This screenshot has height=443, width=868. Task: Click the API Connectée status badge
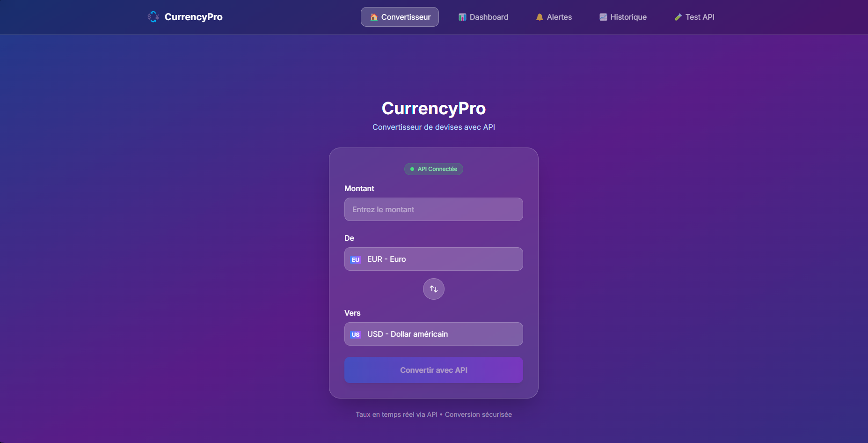point(434,169)
